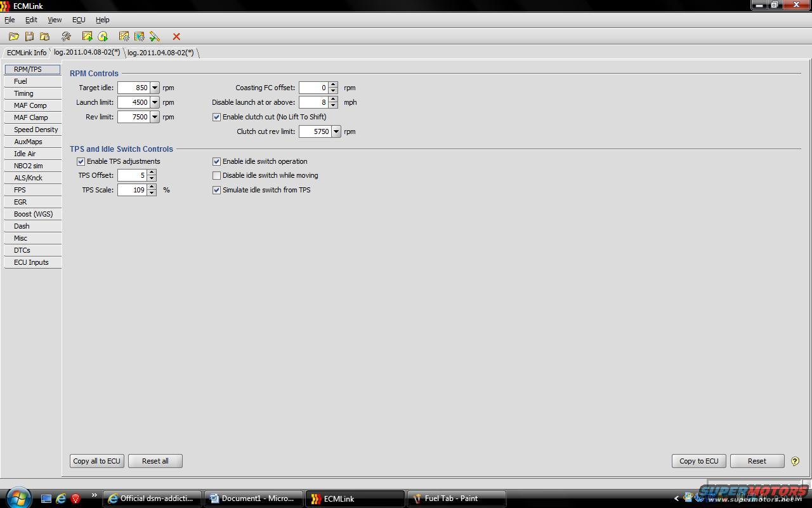Open the File menu
This screenshot has width=812, height=508.
click(x=10, y=20)
